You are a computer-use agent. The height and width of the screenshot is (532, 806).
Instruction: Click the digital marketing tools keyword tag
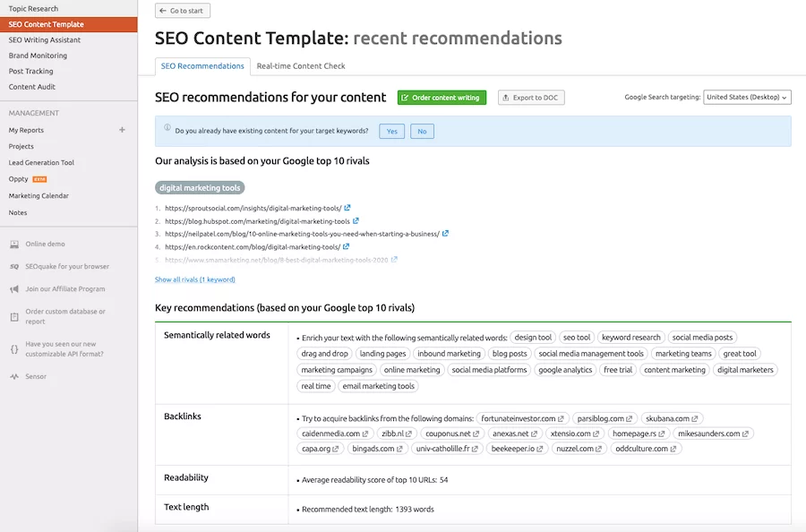200,187
